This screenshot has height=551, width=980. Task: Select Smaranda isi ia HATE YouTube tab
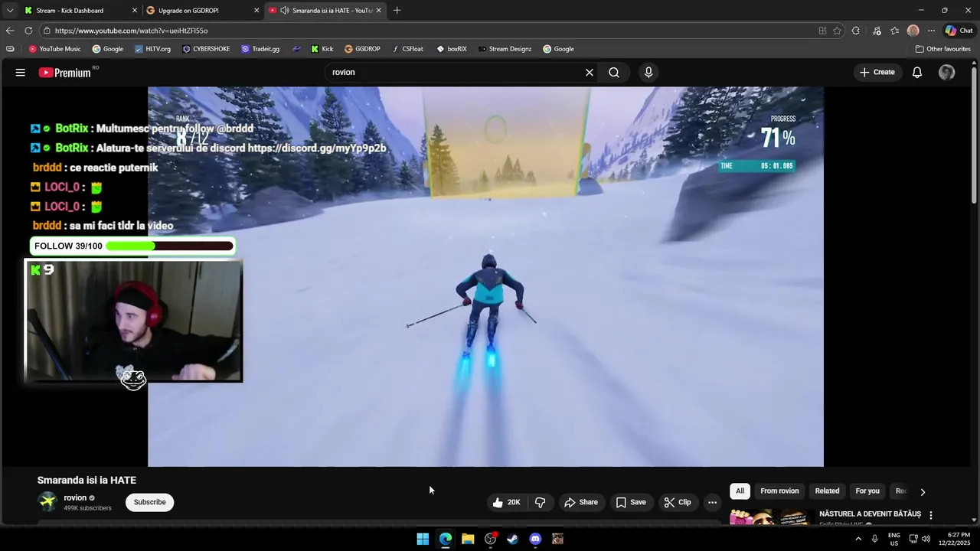click(325, 11)
